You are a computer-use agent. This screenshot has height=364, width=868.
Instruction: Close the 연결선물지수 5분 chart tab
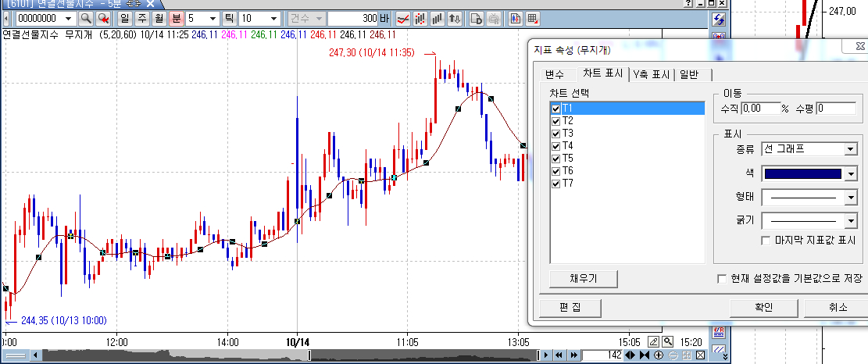pos(150,3)
